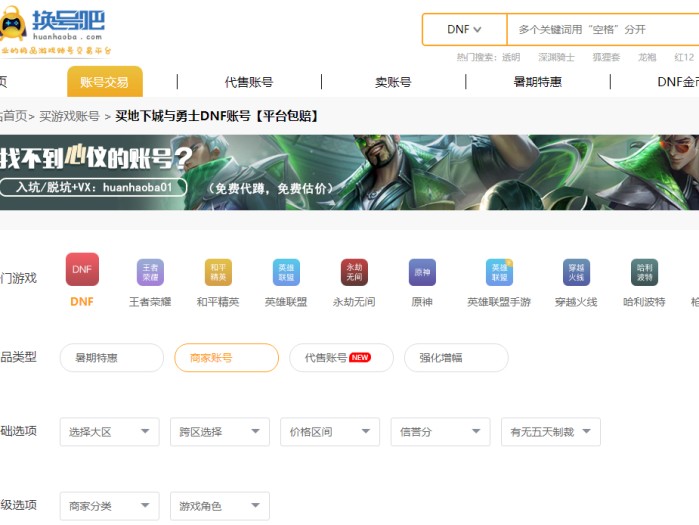
Task: Expand the 价格区间 dropdown
Action: click(330, 431)
